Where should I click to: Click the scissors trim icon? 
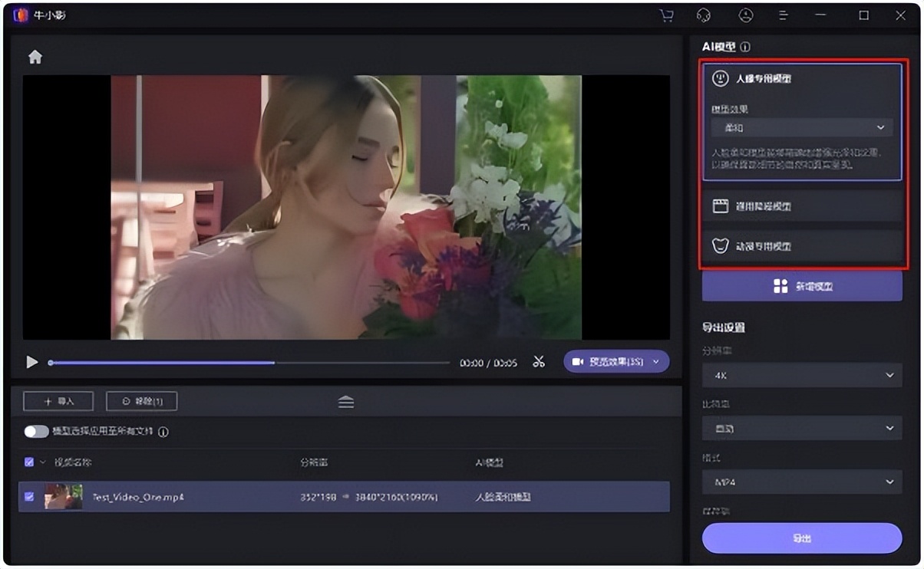539,362
